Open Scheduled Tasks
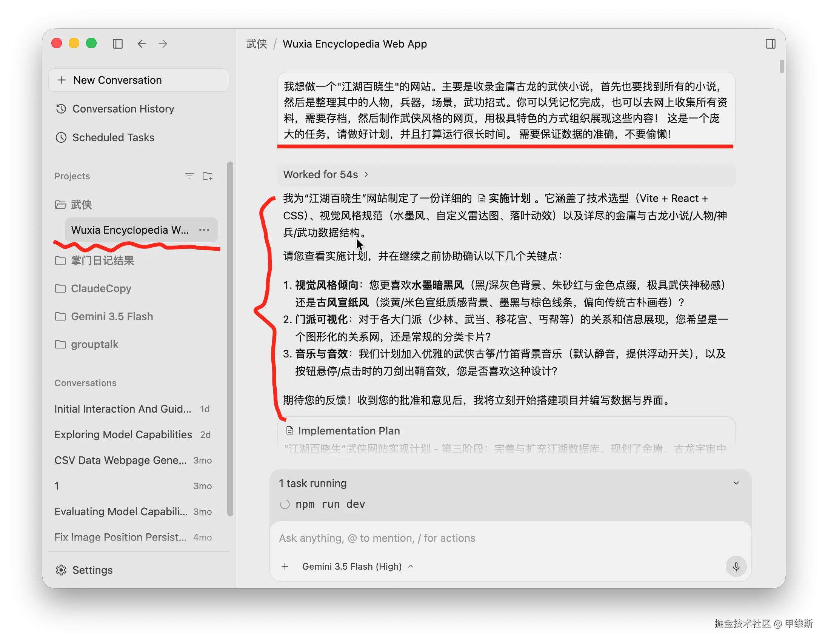828x644 pixels. coord(113,137)
